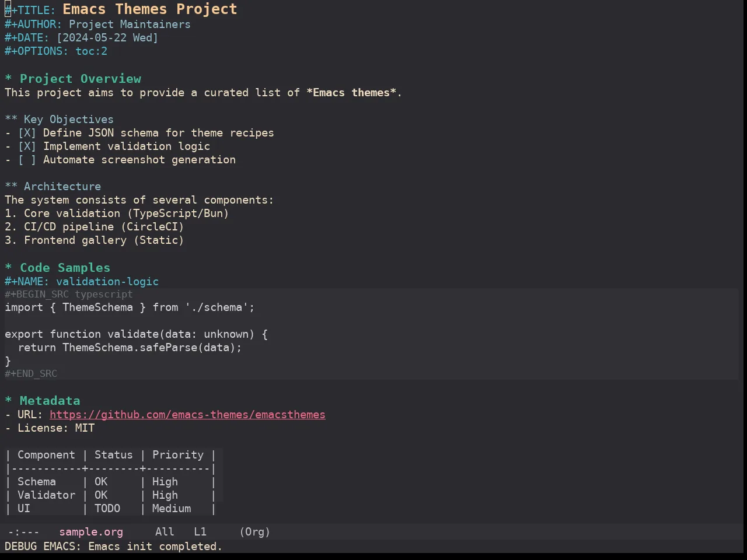
Task: Click the Status table header cell
Action: coord(114,455)
